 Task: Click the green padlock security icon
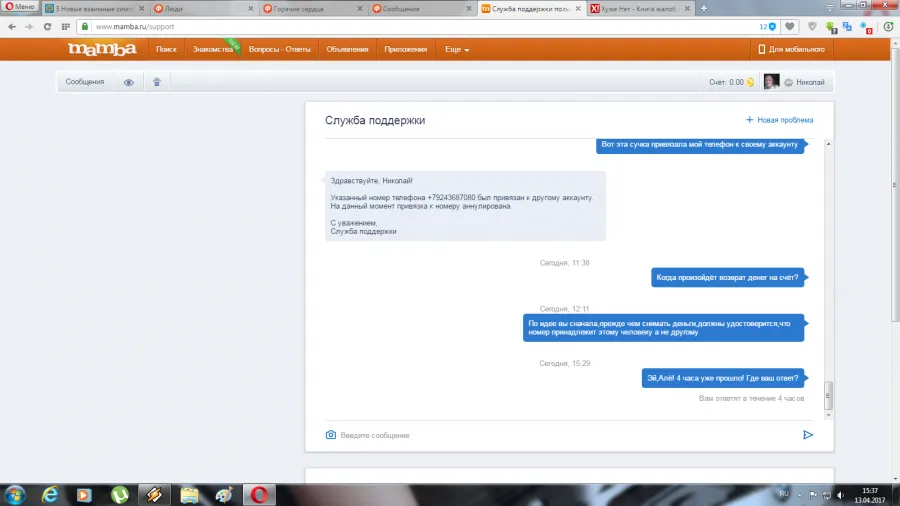coord(85,26)
